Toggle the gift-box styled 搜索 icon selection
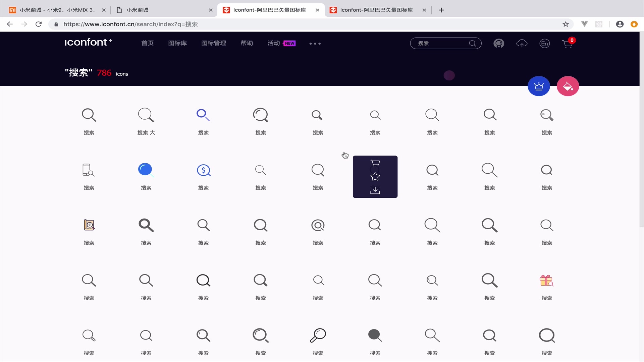The image size is (644, 362). coord(547,280)
